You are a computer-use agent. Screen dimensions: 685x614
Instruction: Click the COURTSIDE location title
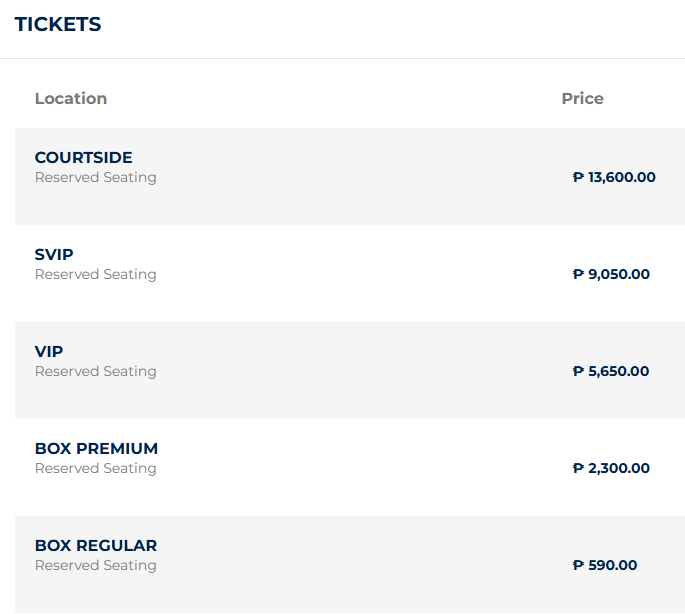point(83,157)
